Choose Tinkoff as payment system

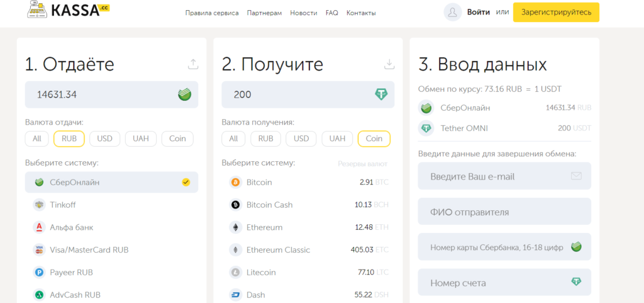(x=112, y=205)
